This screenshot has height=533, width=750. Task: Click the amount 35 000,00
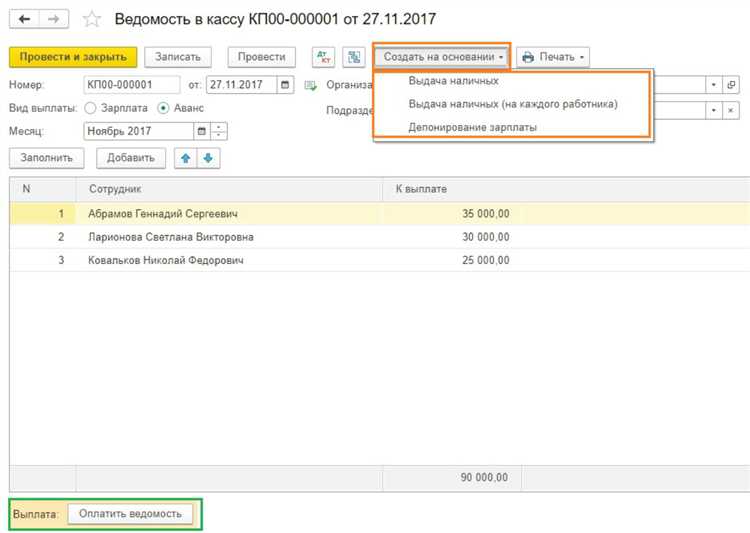[x=485, y=213]
